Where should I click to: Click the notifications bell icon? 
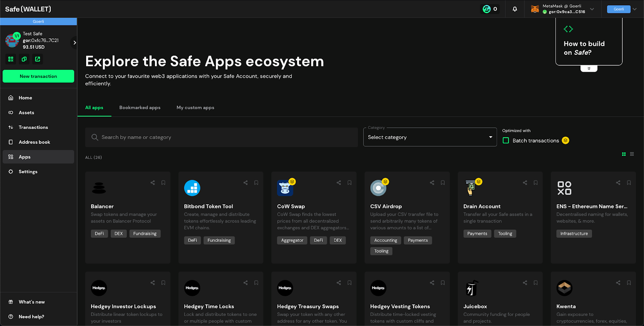tap(515, 9)
